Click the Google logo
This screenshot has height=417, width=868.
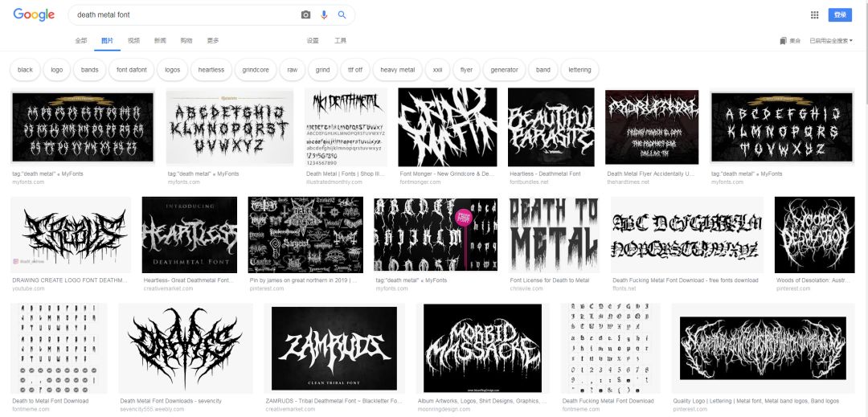coord(34,15)
